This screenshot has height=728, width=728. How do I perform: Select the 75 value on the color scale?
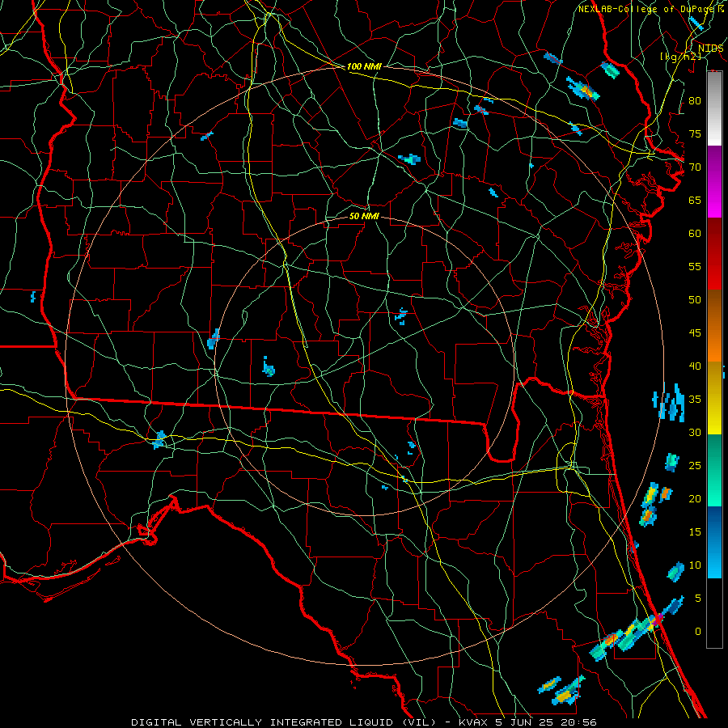[695, 133]
